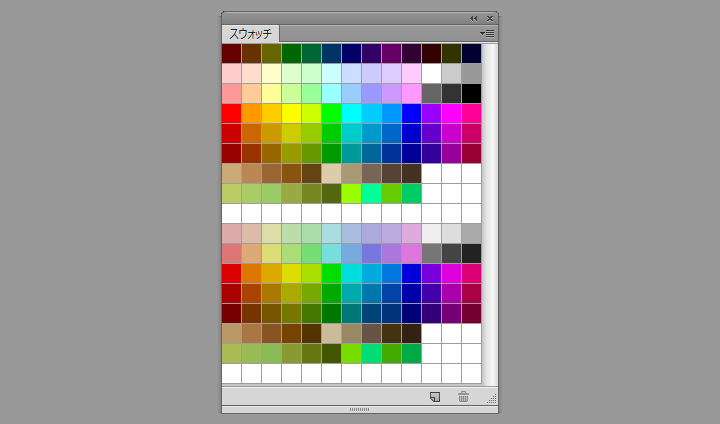This screenshot has width=720, height=424.
Task: Create a new swatch with the page icon
Action: coord(434,396)
